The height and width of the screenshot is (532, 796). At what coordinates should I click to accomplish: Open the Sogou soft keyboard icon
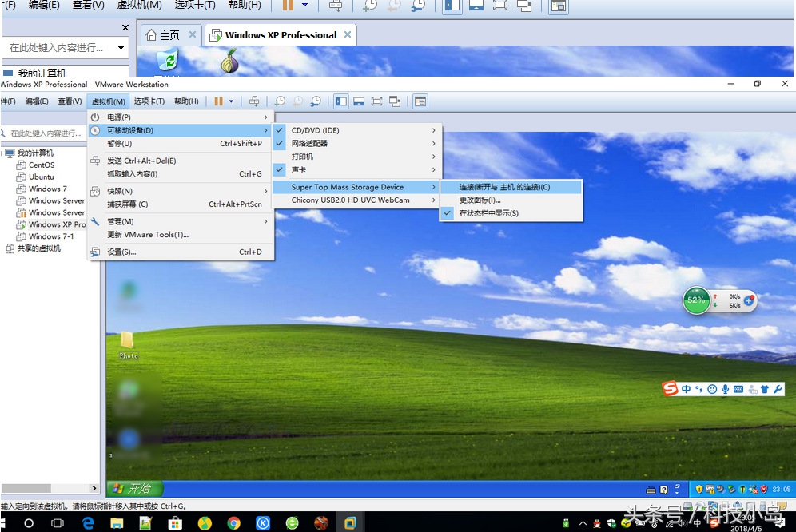coord(738,389)
